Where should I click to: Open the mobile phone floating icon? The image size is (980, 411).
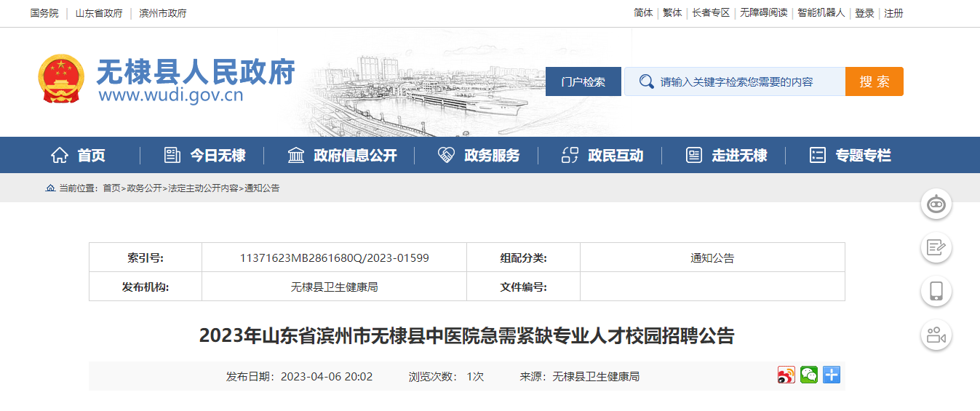(936, 291)
